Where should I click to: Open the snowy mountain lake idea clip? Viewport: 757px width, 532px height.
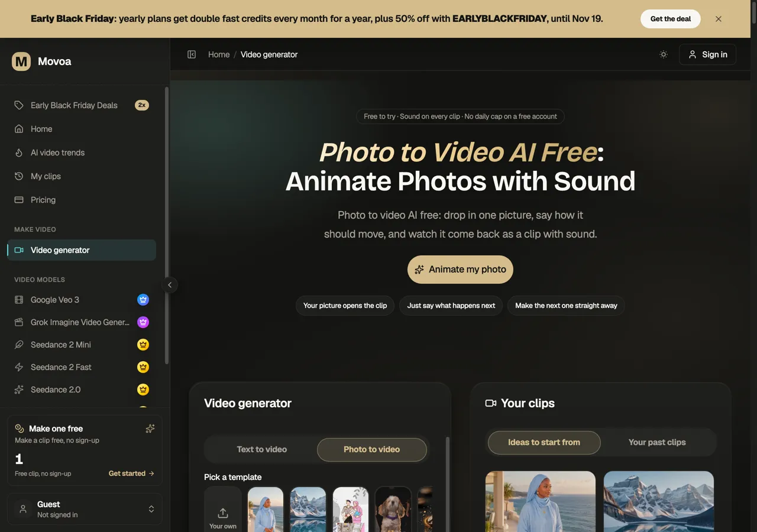click(x=659, y=501)
